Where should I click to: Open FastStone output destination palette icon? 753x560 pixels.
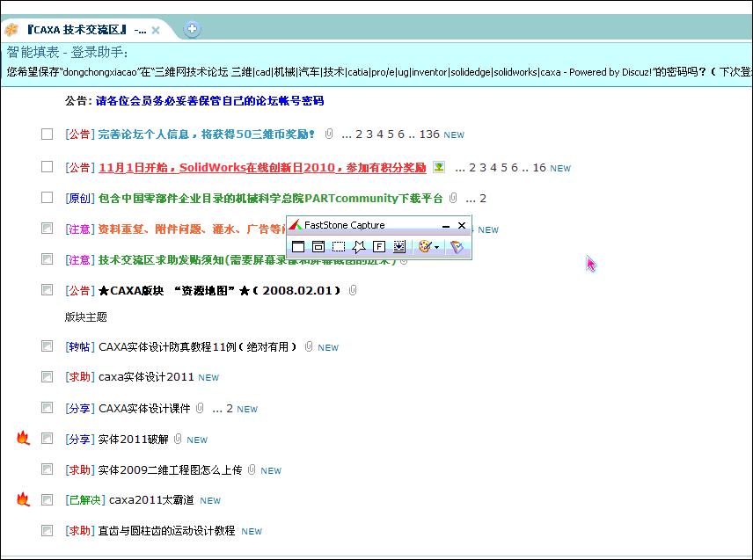pos(425,247)
